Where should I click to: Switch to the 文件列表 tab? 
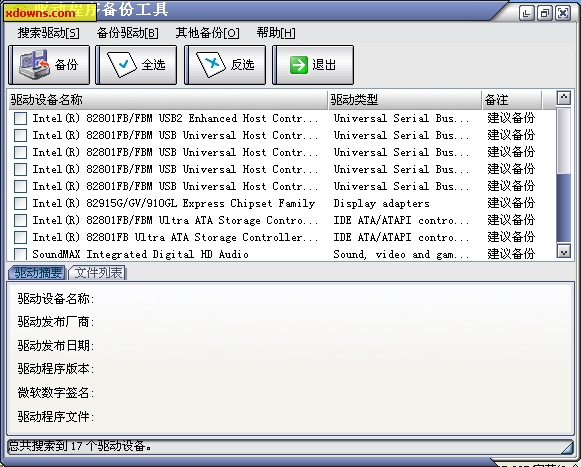(x=98, y=273)
